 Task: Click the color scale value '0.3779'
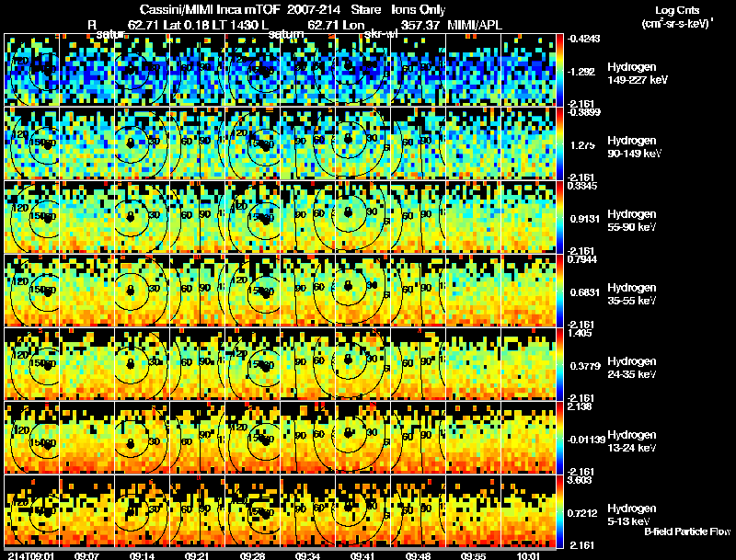(585, 366)
